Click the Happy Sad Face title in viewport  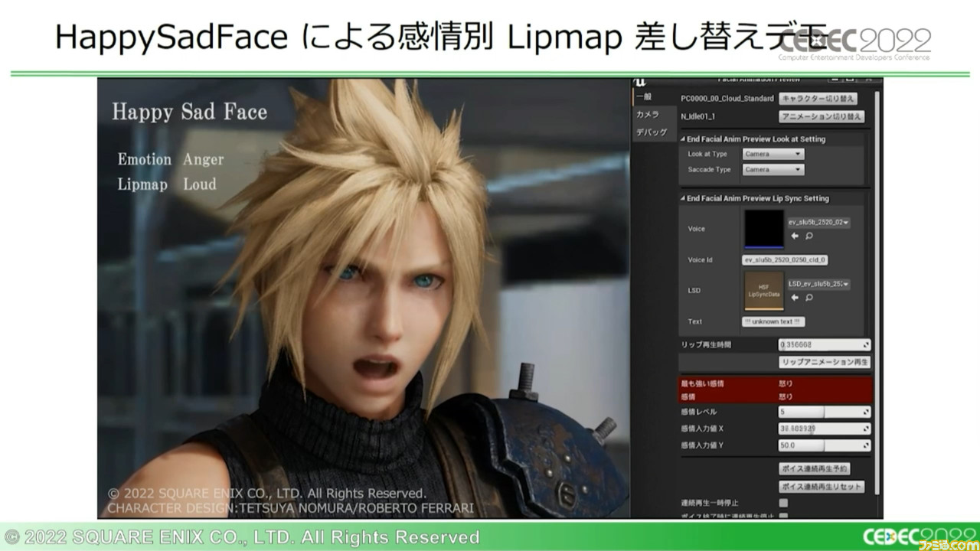(190, 112)
